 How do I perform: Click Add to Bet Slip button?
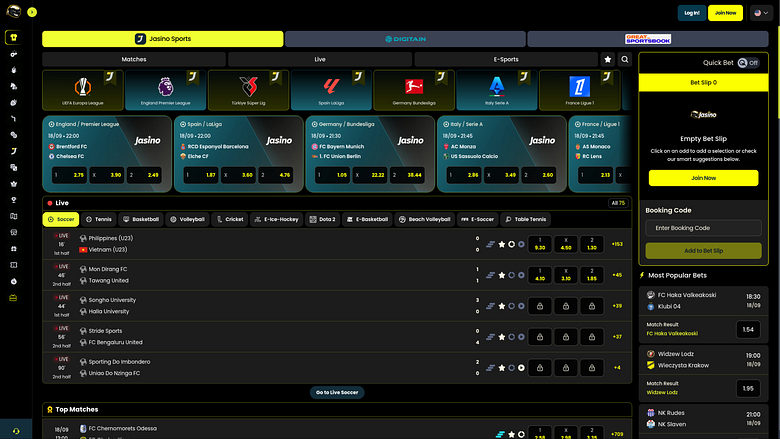703,251
